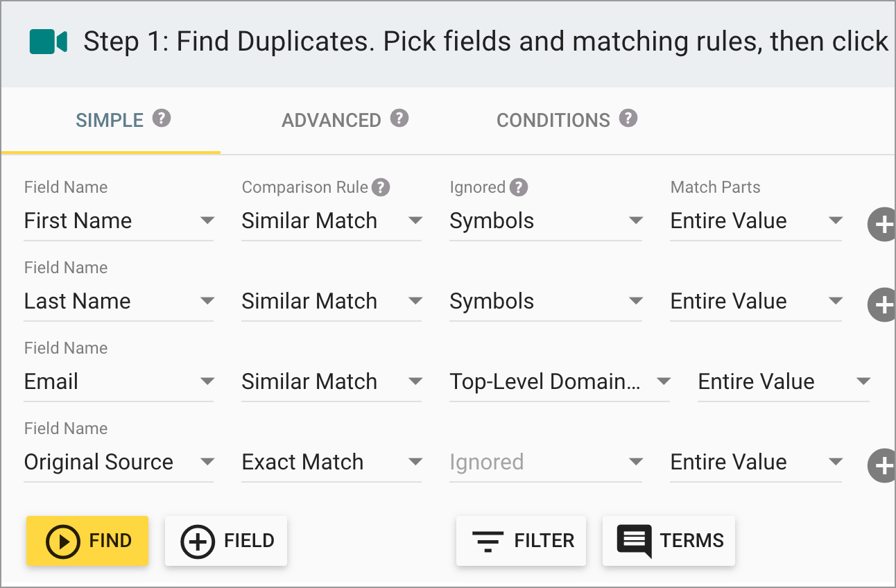
Task: Open help for the Comparison Rule column
Action: click(382, 186)
